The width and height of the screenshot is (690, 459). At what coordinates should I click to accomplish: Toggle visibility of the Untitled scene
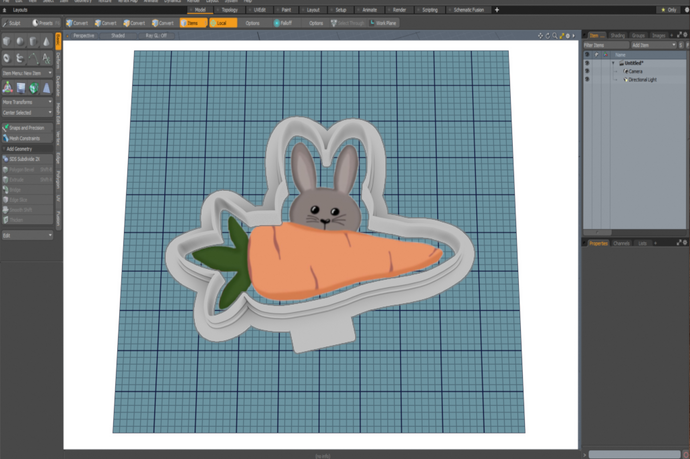click(587, 63)
